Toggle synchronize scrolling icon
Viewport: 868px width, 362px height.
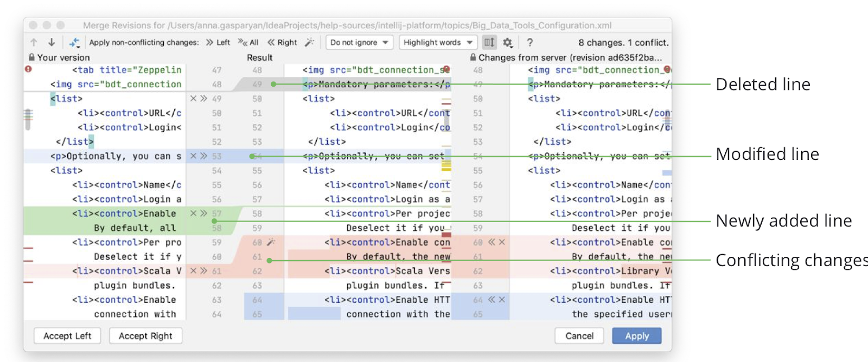(x=489, y=42)
